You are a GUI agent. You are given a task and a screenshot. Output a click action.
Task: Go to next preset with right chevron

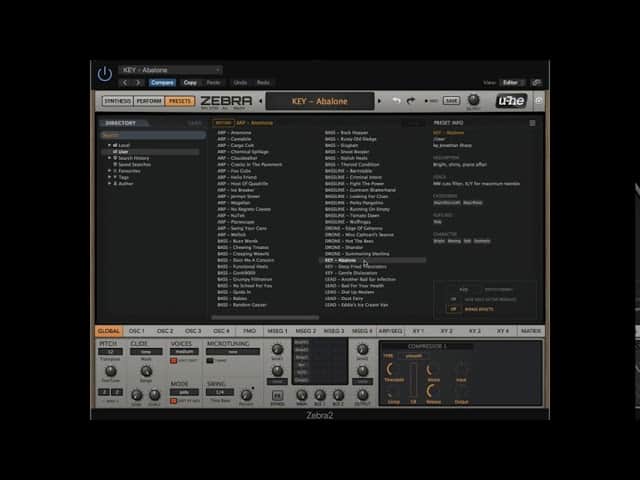pos(138,83)
